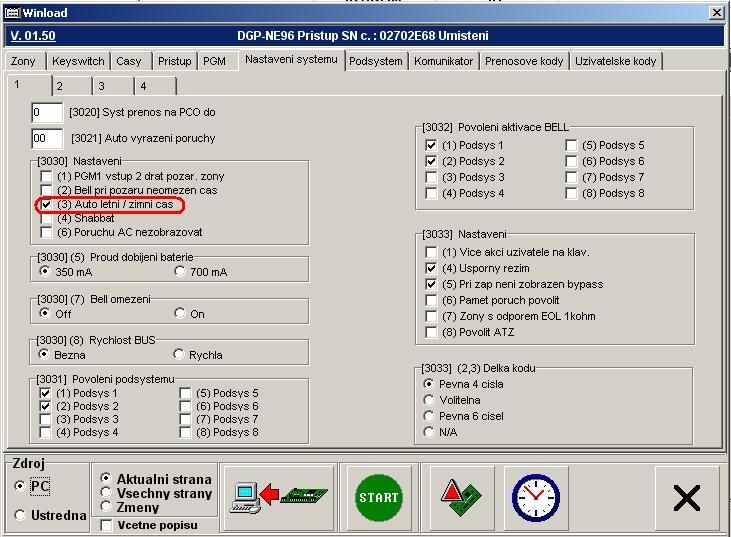
Task: Close the Winload window via title bar
Action: [x=716, y=12]
